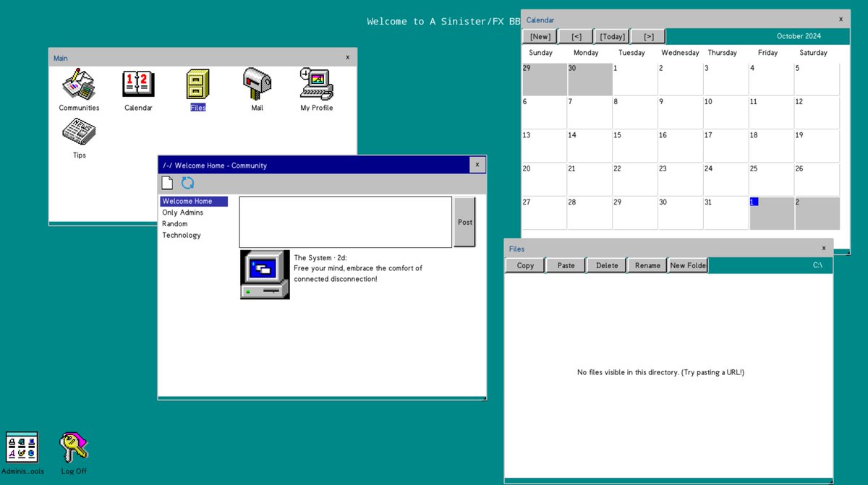The image size is (868, 485).
Task: Open the Tips newspaper icon
Action: [x=79, y=132]
